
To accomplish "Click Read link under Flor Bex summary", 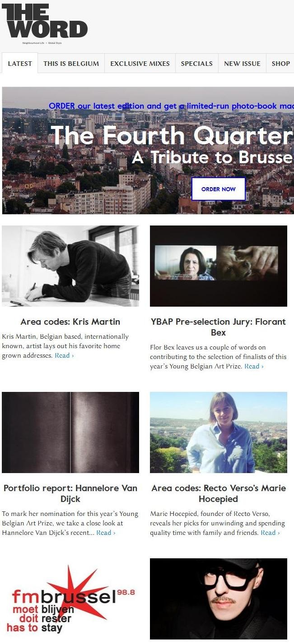I will click(254, 366).
